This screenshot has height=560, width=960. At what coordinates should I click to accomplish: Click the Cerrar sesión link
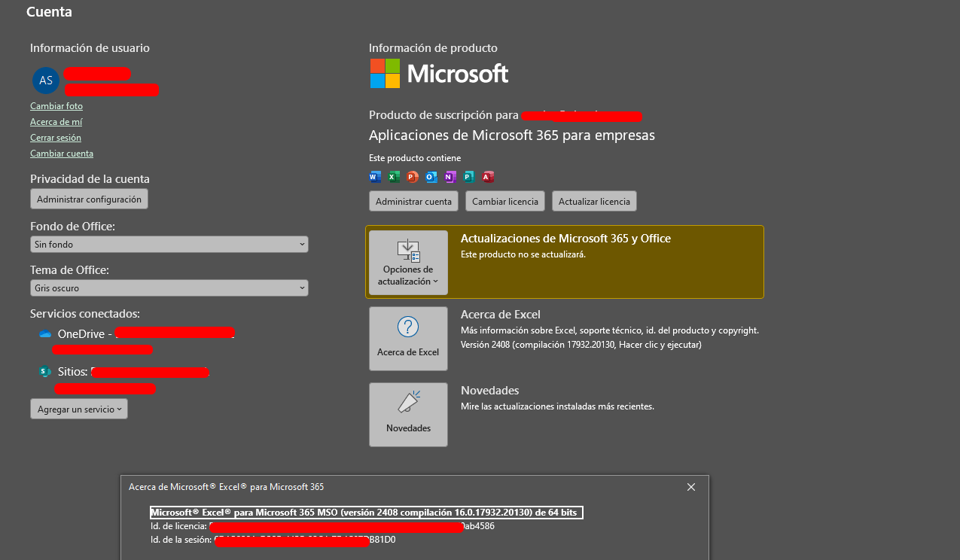click(56, 138)
